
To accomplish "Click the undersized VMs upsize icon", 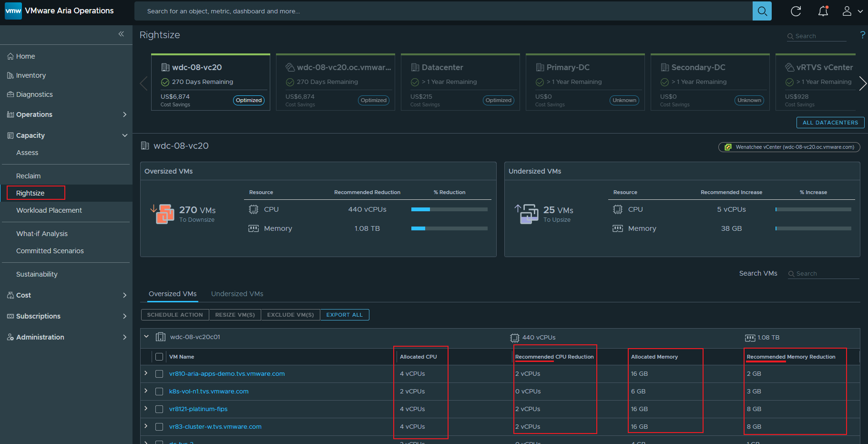I will point(527,214).
